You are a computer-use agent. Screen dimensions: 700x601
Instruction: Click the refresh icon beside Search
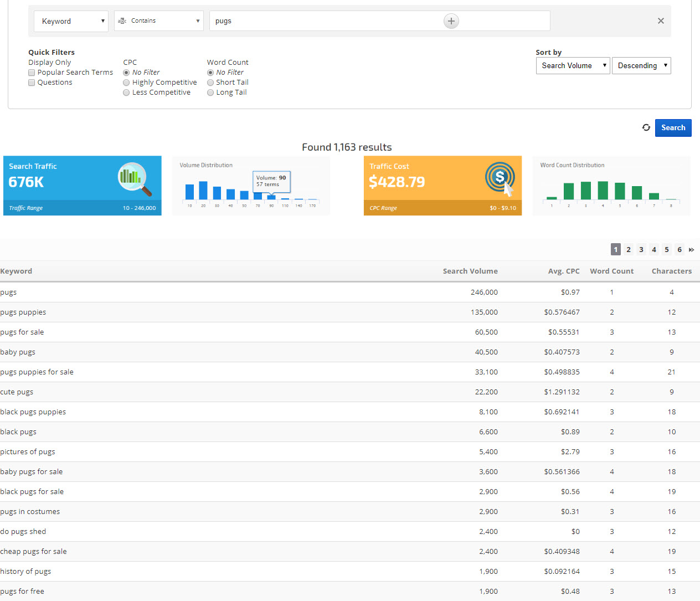(x=646, y=127)
